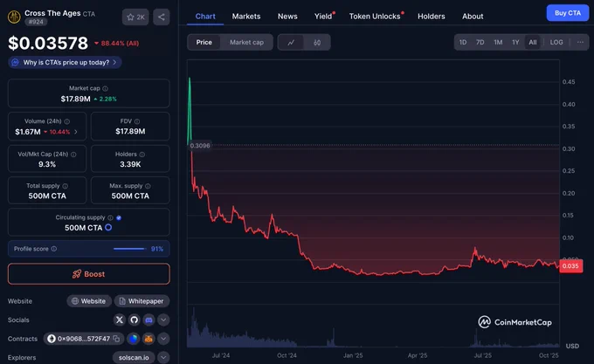
Task: Click the 3.39K Holders value
Action: click(x=130, y=164)
